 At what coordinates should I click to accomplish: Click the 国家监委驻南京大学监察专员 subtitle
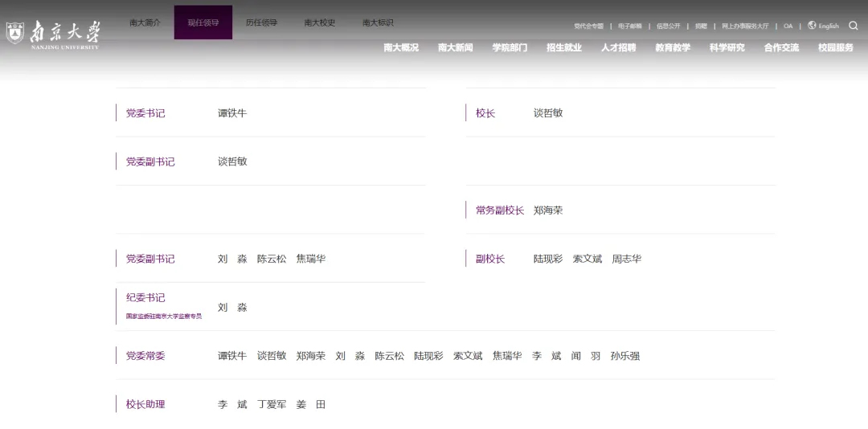(164, 317)
